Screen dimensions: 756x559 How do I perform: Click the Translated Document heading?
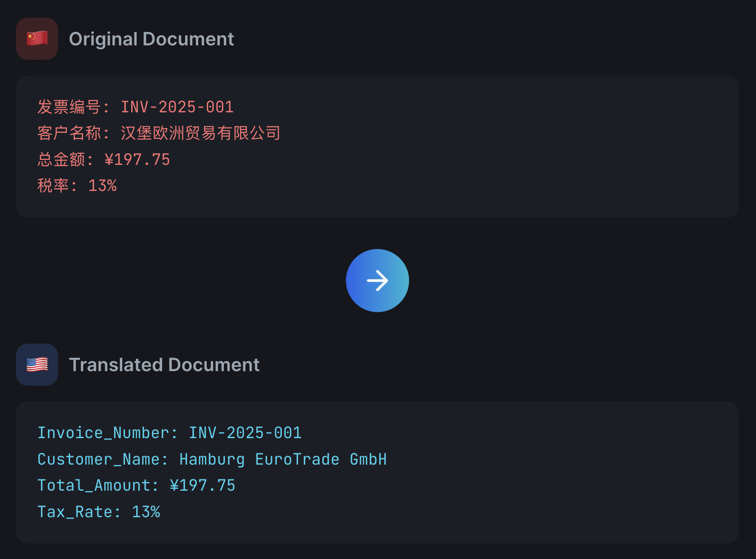coord(164,365)
